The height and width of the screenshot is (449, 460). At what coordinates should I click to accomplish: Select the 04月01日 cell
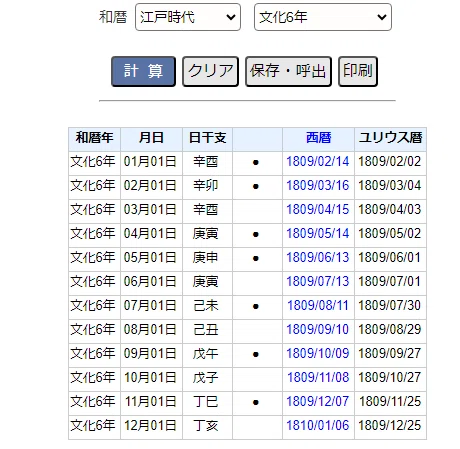pyautogui.click(x=151, y=234)
